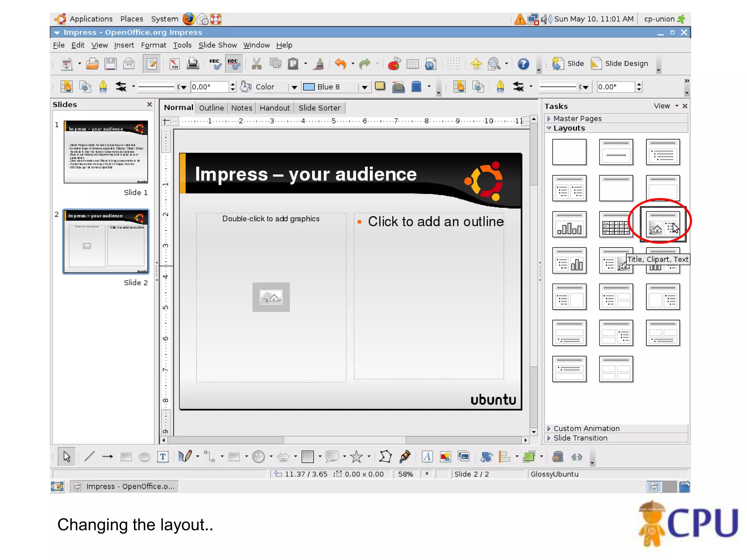
Task: Cut selection with the scissors icon
Action: [x=256, y=64]
